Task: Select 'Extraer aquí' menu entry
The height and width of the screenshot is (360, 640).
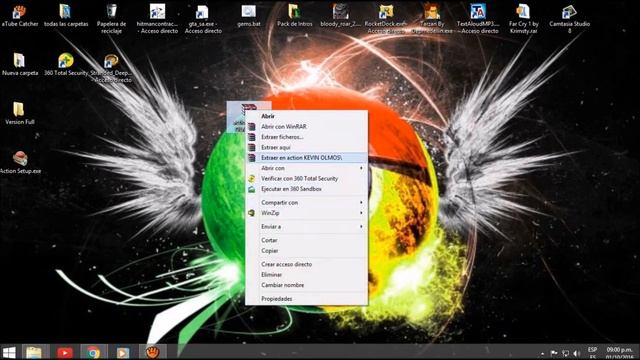Action: 306,147
